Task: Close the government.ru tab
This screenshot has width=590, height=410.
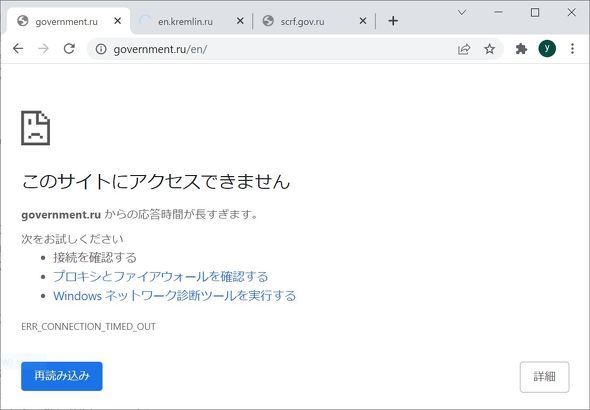Action: click(x=117, y=21)
